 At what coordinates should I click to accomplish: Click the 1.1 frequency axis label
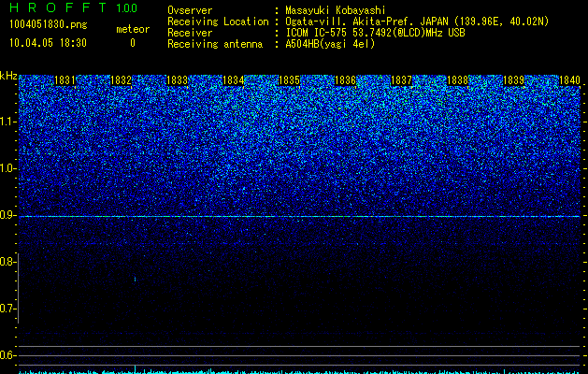(x=7, y=122)
